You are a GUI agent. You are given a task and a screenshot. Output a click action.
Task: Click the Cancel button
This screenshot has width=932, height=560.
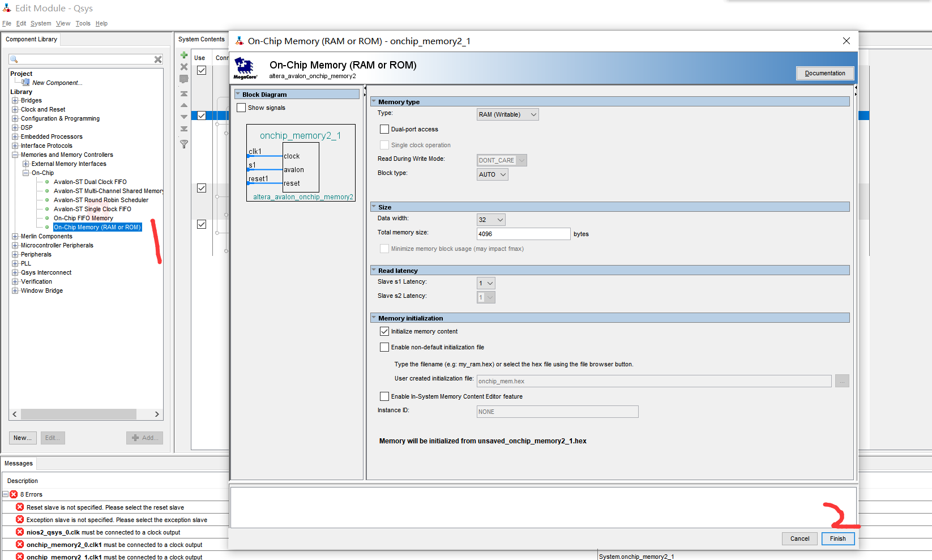click(x=800, y=538)
